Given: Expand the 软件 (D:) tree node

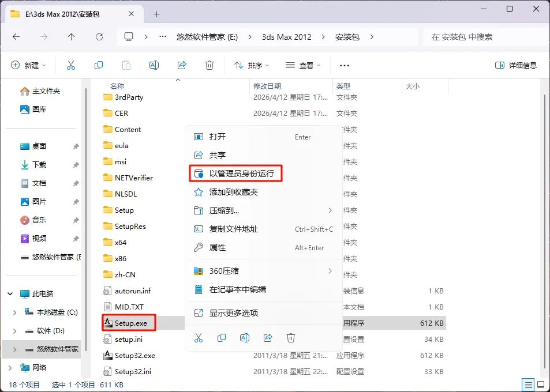Looking at the screenshot, I should (14, 331).
